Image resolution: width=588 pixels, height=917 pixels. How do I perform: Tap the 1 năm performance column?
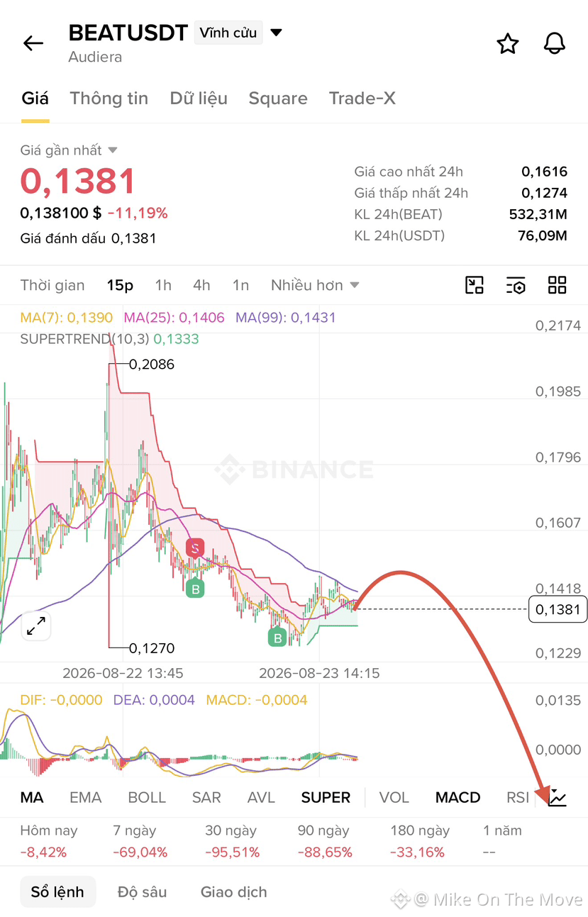point(502,841)
